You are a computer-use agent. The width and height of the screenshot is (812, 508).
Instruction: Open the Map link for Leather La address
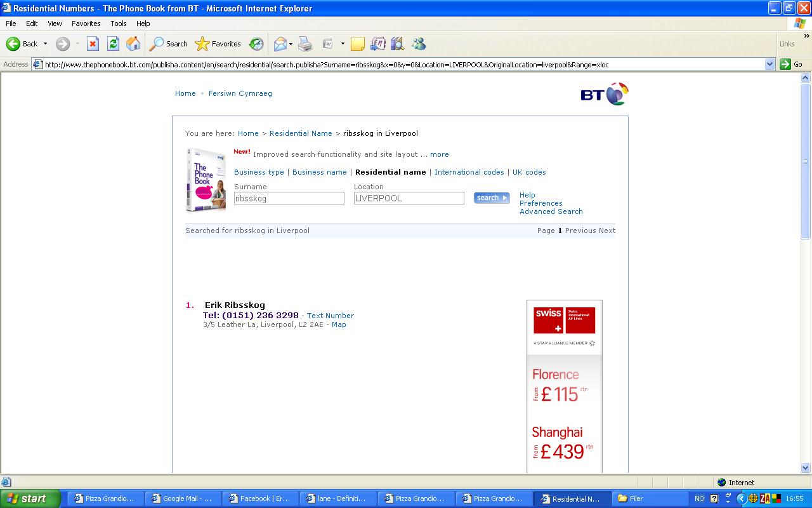point(339,324)
